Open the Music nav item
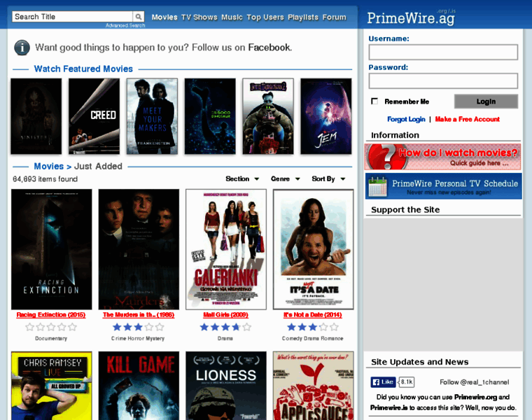The image size is (532, 420). click(x=232, y=17)
